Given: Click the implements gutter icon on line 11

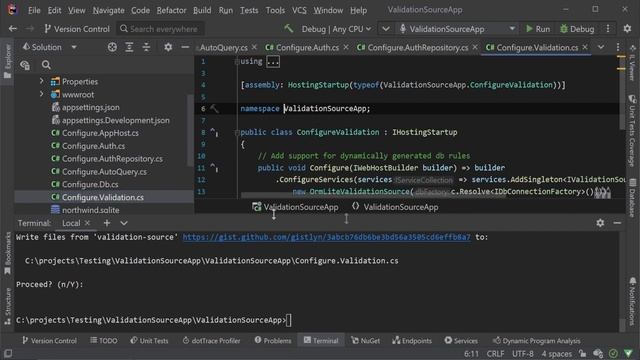Looking at the screenshot, I should [214, 167].
